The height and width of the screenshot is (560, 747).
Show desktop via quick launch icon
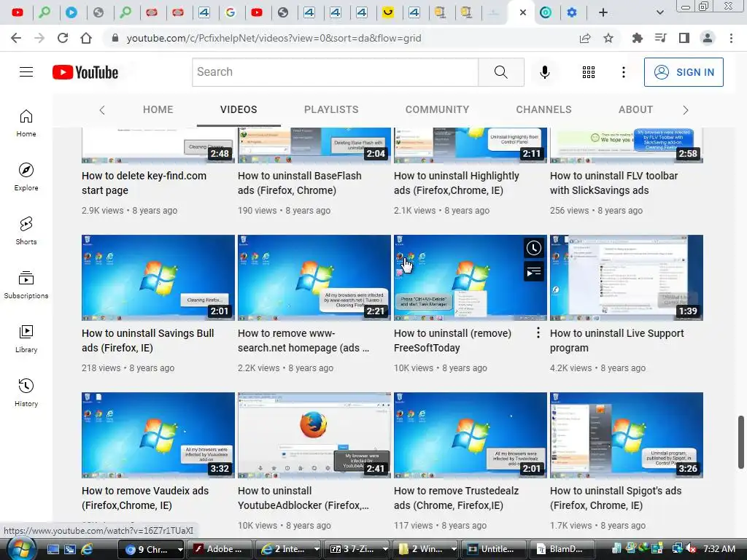pyautogui.click(x=53, y=549)
